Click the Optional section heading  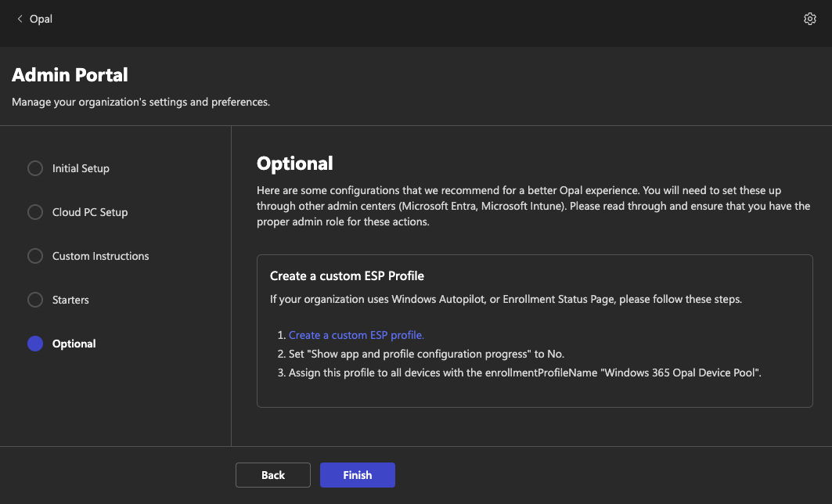coord(295,163)
